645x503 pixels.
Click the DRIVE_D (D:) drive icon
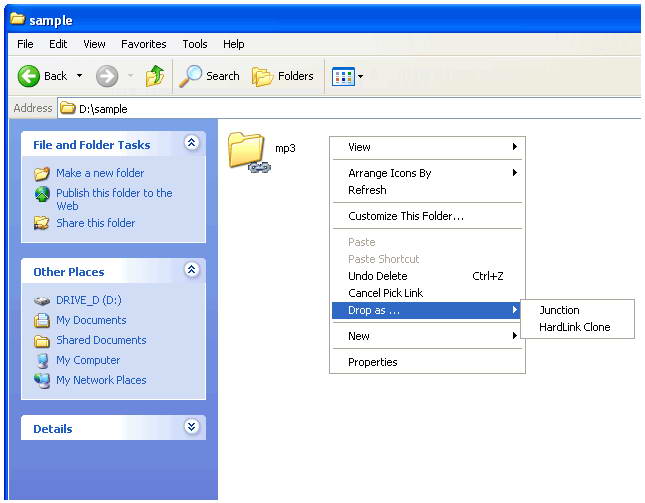[x=42, y=300]
